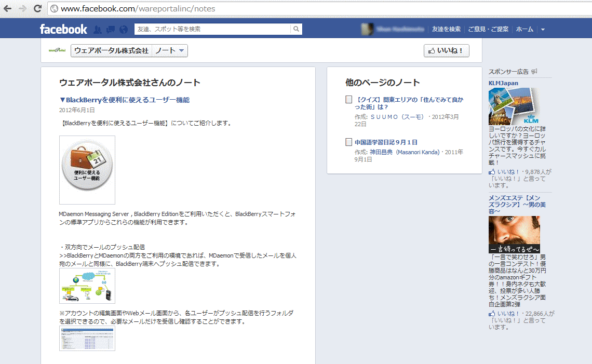Open the push delivery network diagram thumbnail
Image resolution: width=592 pixels, height=364 pixels.
tap(87, 286)
